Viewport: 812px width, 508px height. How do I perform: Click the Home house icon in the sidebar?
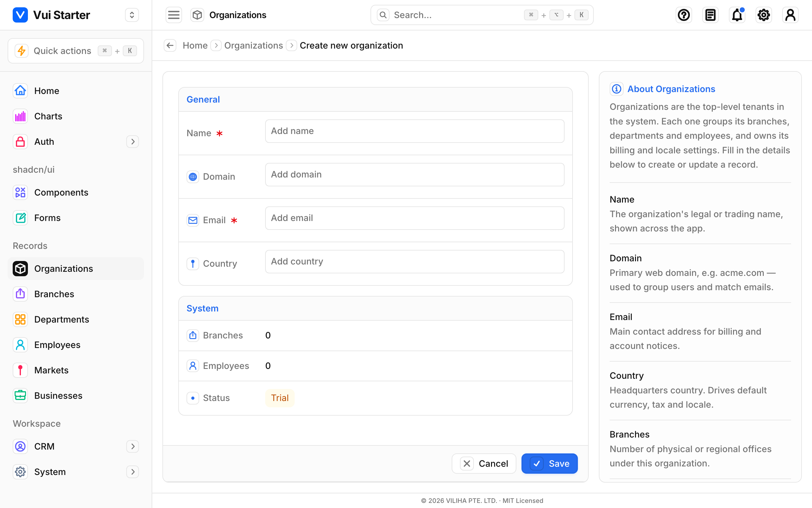coord(20,91)
